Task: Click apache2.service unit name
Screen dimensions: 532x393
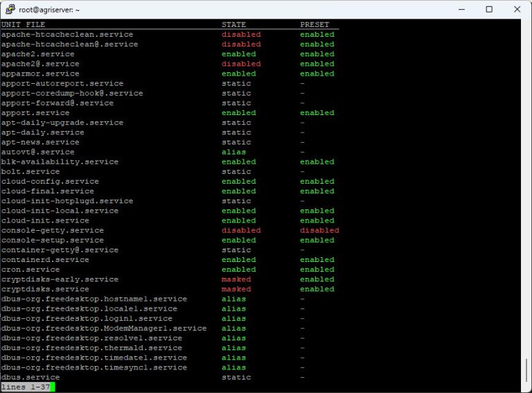Action: [x=37, y=54]
